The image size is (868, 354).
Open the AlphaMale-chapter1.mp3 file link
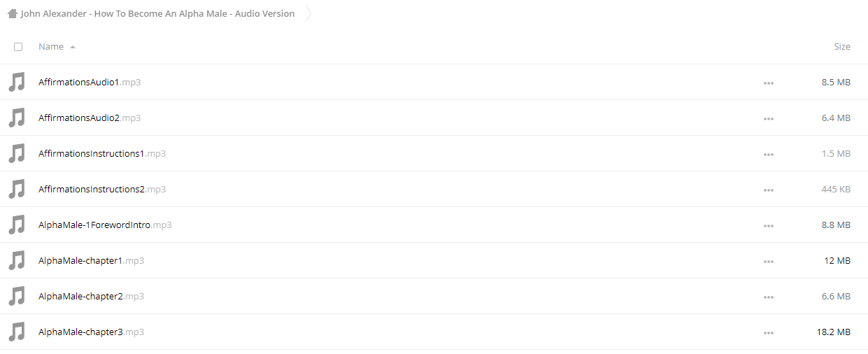click(91, 260)
